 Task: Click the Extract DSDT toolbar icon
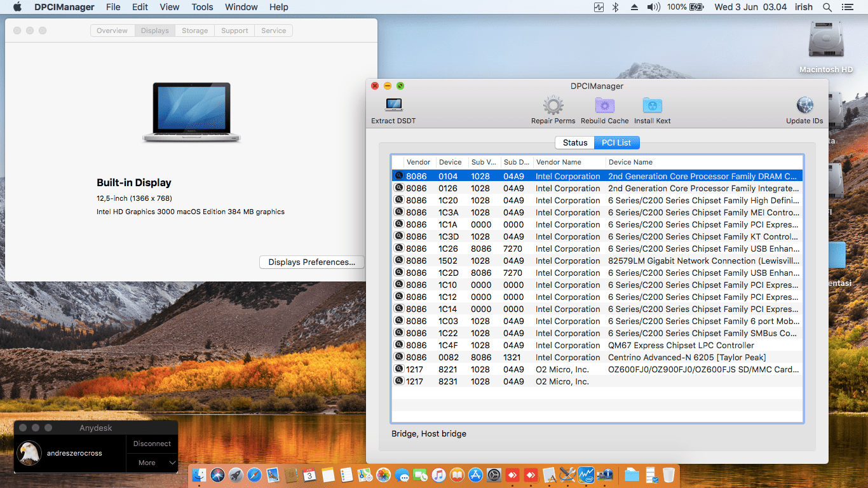point(394,105)
